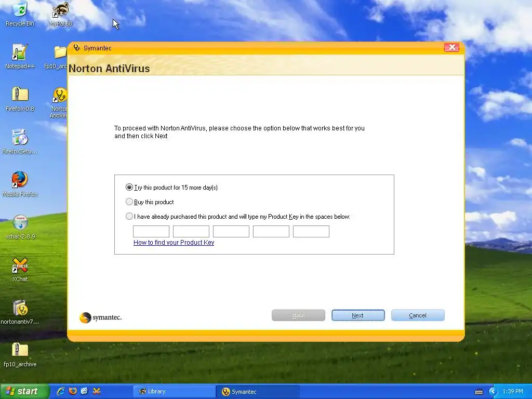
Task: Launch XChat from Quick Launch bar
Action: [96, 391]
